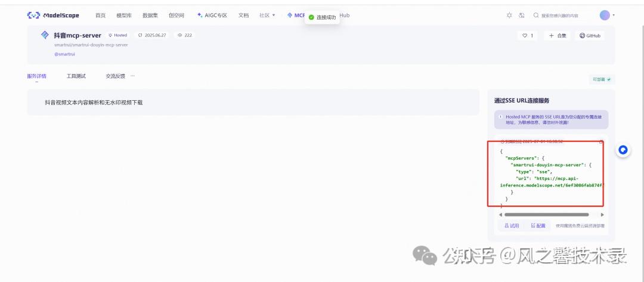Open the MCP nav item with diamond icon
The height and width of the screenshot is (282, 644).
point(296,16)
